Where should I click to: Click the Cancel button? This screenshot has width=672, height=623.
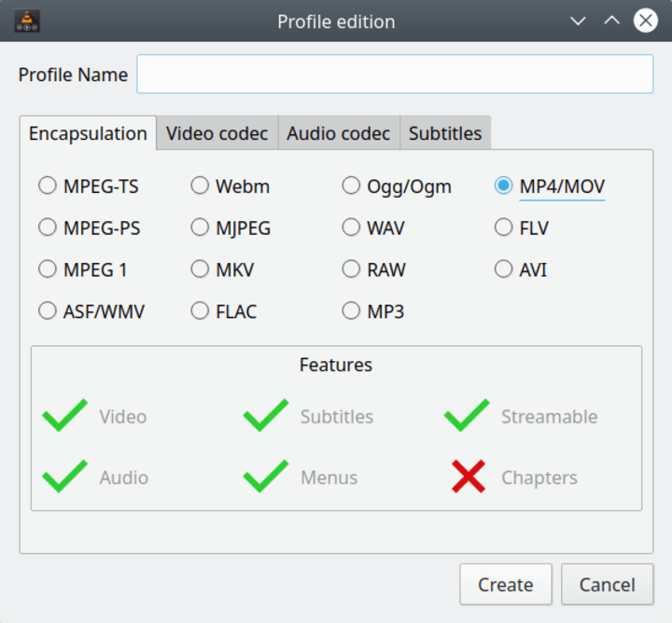[x=607, y=585]
